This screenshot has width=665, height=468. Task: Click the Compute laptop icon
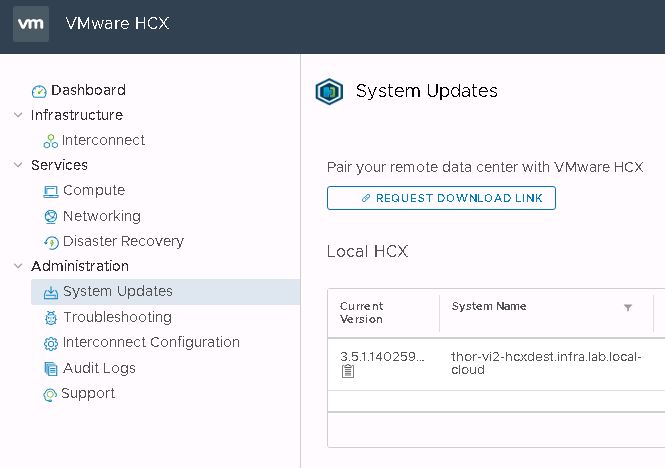coord(51,191)
